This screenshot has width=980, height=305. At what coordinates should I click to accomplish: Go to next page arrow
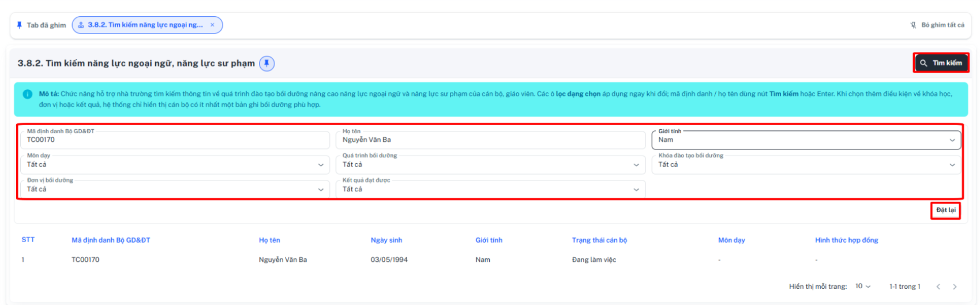coord(955,287)
